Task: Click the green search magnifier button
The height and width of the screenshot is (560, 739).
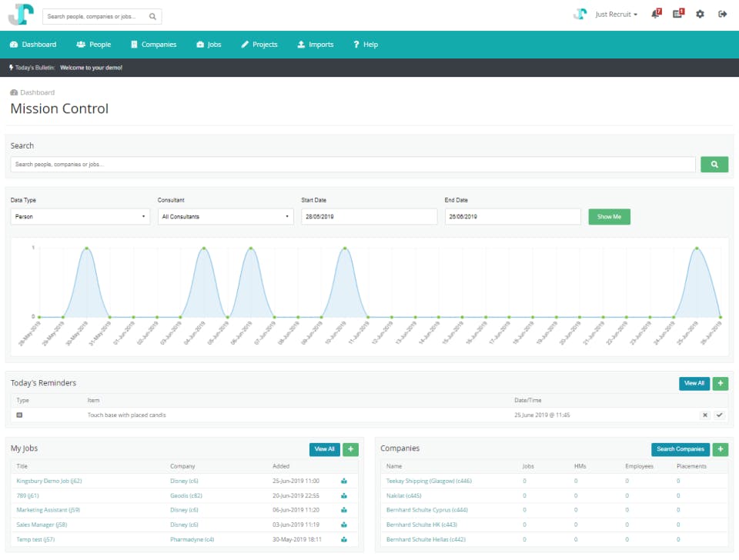Action: pos(714,165)
